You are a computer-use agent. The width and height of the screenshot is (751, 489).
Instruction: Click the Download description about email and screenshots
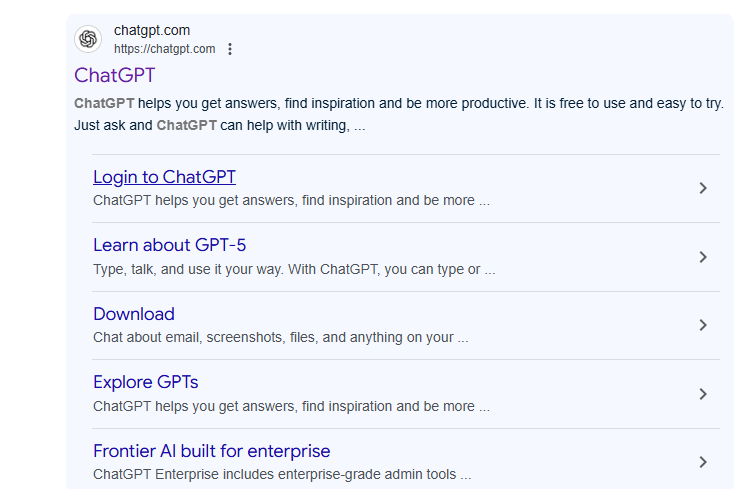tap(280, 337)
